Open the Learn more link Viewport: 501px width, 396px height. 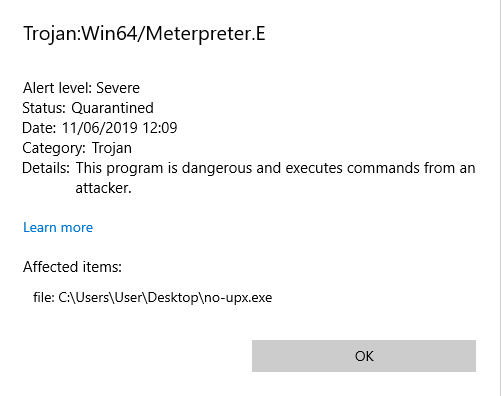58,227
